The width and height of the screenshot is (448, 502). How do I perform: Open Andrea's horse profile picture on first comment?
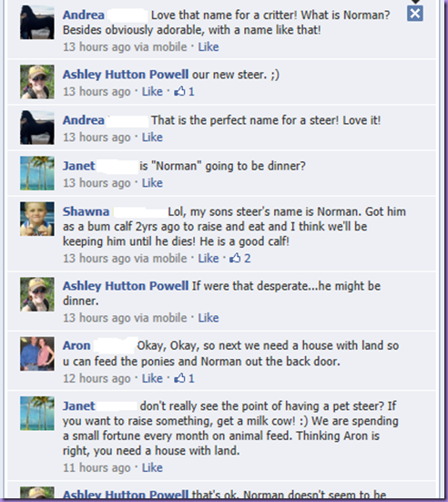click(x=37, y=23)
